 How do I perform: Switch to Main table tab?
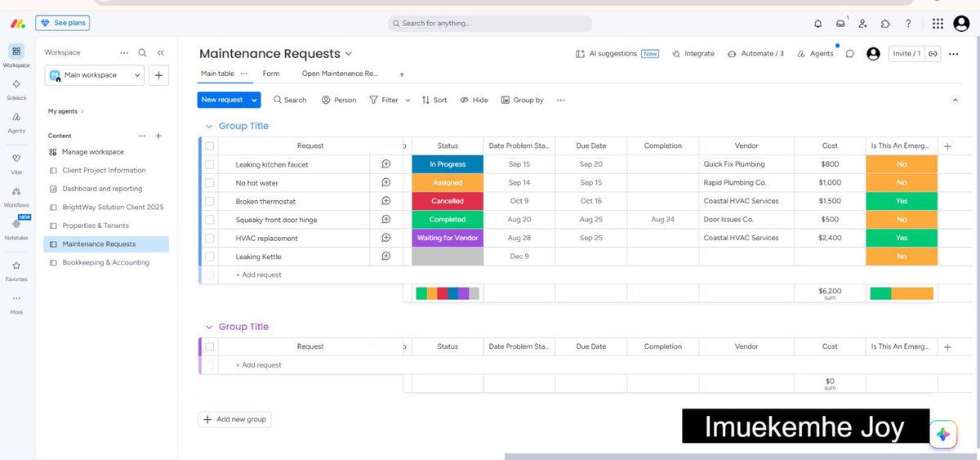(217, 74)
